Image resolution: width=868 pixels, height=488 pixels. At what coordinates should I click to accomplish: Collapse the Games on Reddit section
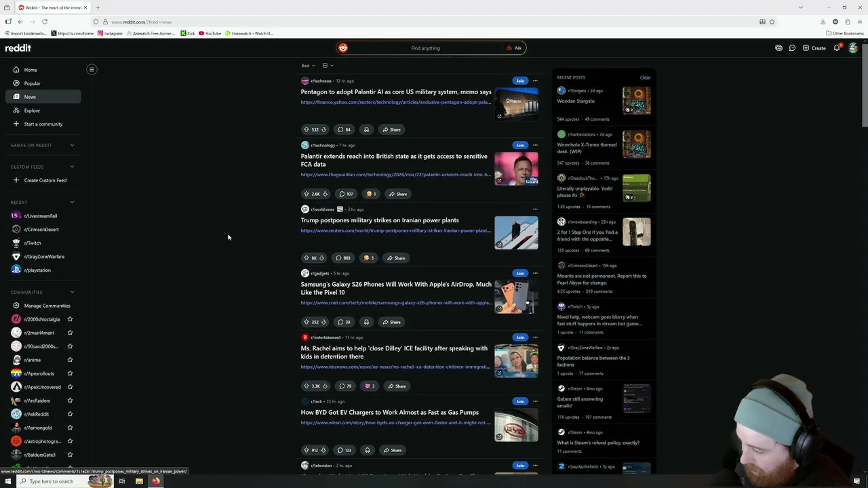[x=72, y=145]
